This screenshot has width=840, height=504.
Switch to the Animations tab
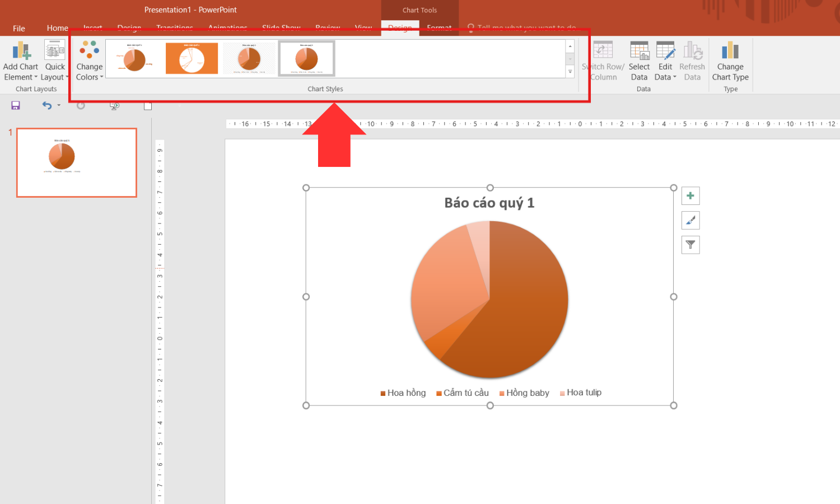coord(228,28)
